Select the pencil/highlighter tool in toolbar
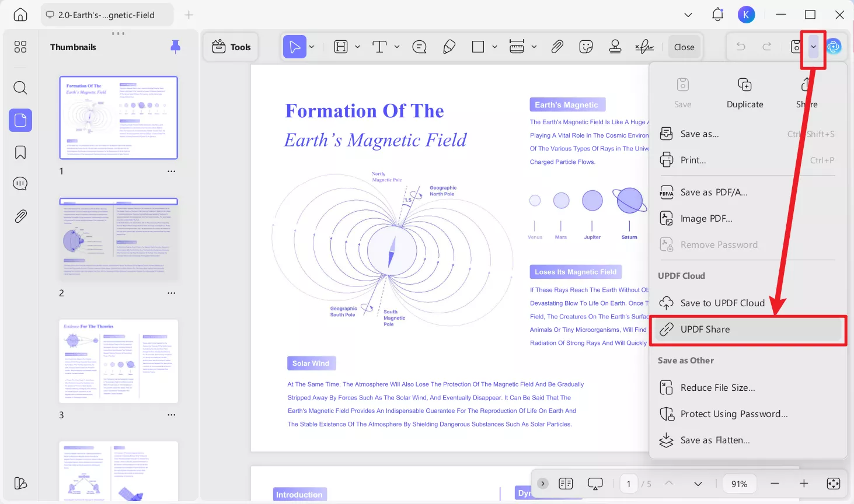Screen dimensions: 854x504 click(449, 47)
